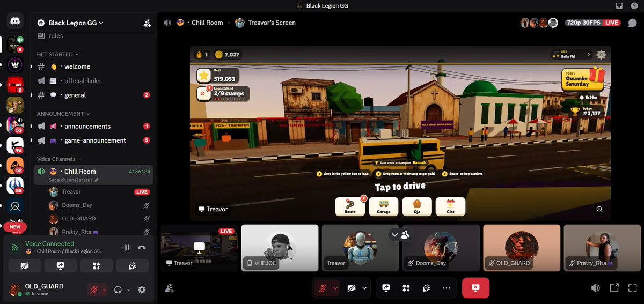Select Dooms_Day in voice member list
The height and width of the screenshot is (304, 644).
(99, 205)
